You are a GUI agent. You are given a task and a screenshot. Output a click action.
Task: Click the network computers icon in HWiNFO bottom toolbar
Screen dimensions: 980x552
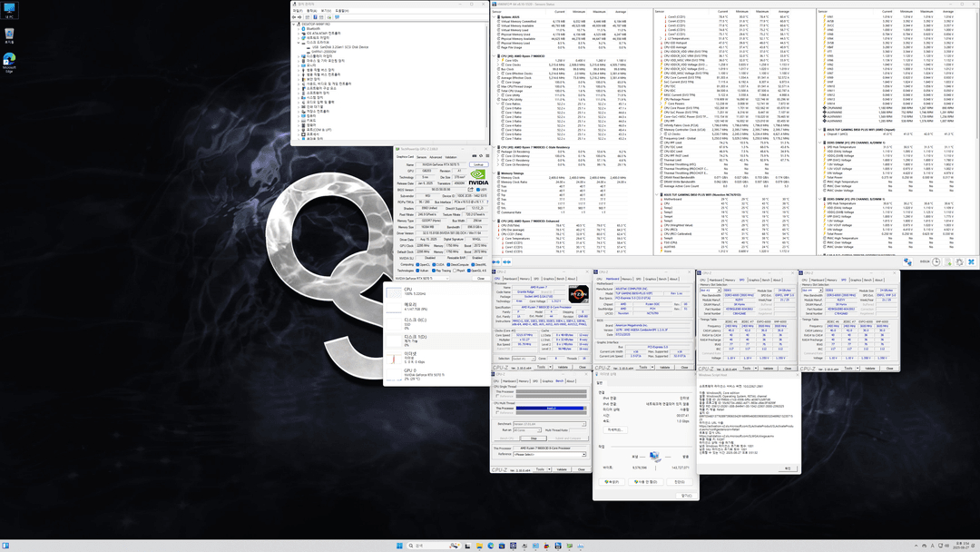point(907,262)
